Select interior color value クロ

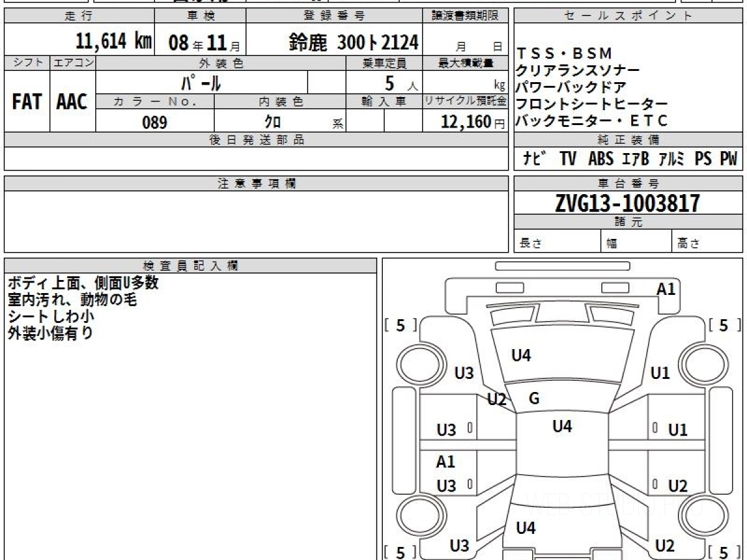273,122
